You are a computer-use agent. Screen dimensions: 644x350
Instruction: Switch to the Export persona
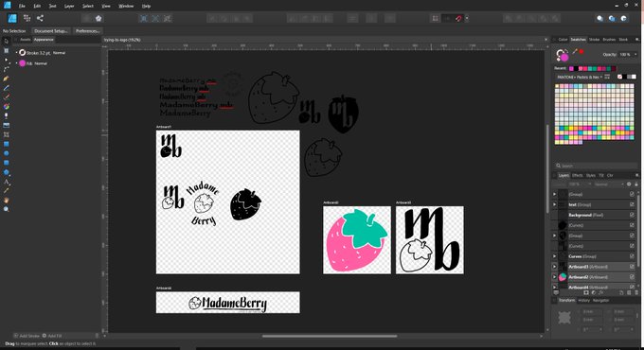pos(40,18)
